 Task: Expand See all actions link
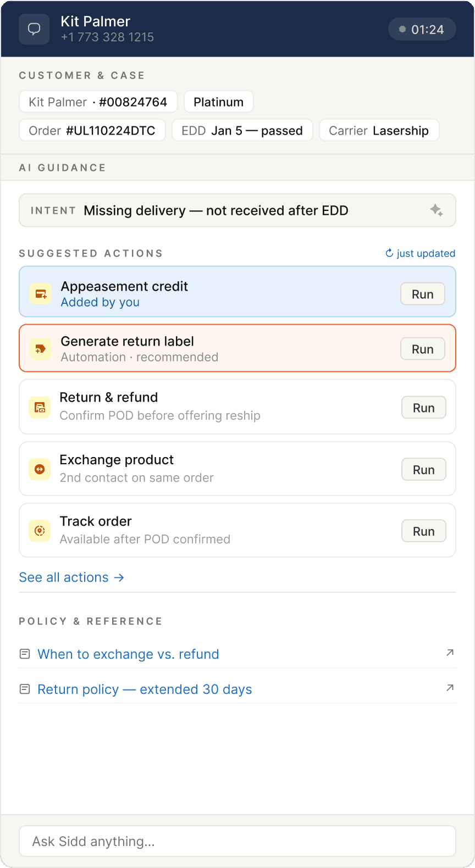71,577
